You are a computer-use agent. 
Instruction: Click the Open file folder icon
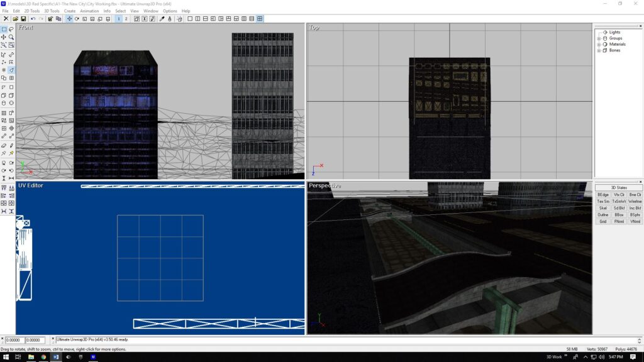[x=15, y=19]
